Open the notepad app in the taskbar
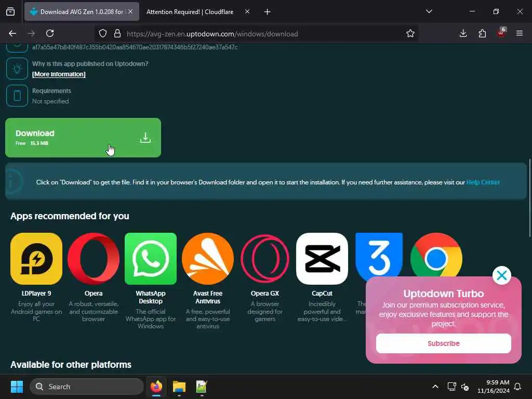This screenshot has width=532, height=399. pos(202,387)
